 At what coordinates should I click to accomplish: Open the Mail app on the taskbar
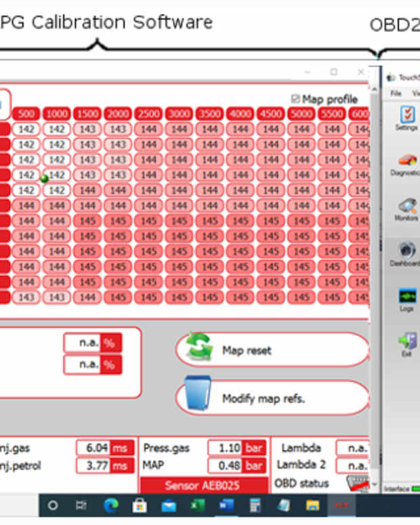coord(169,506)
